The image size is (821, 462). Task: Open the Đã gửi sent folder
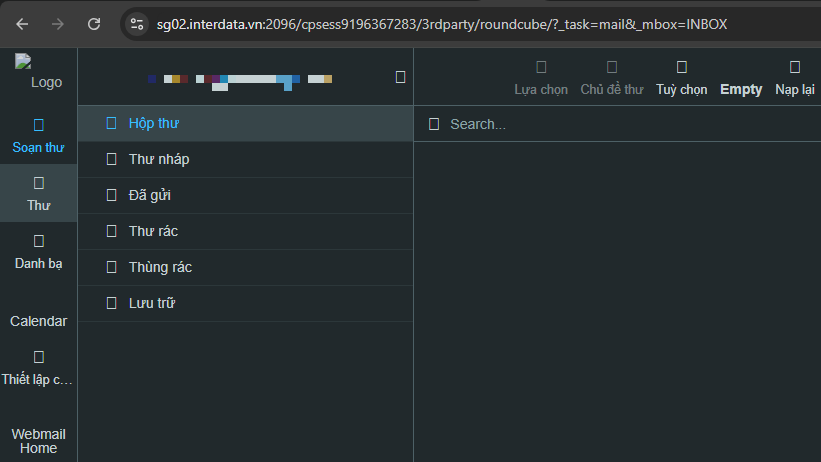click(x=246, y=195)
